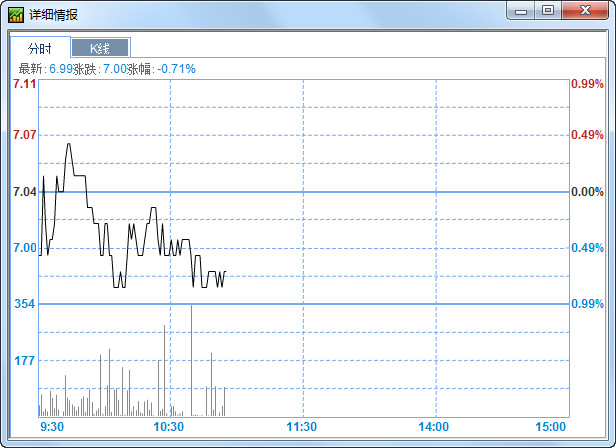616x448 pixels.
Task: Click the window title 详细情报
Action: (53, 15)
